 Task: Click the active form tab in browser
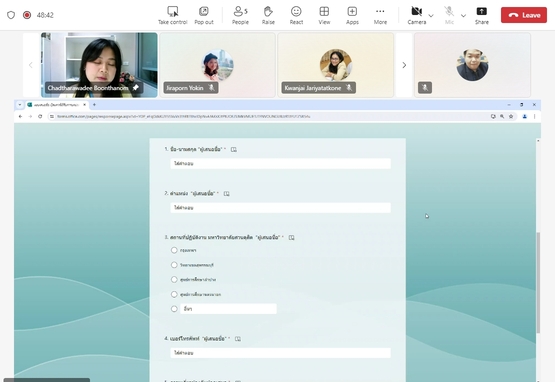pos(57,104)
